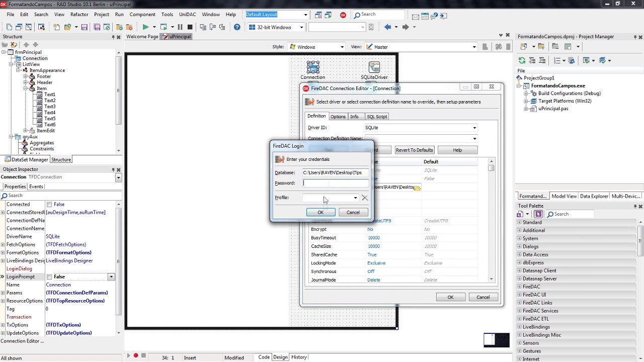Click the parameter list scrollbar in Connection Editor

point(491,220)
